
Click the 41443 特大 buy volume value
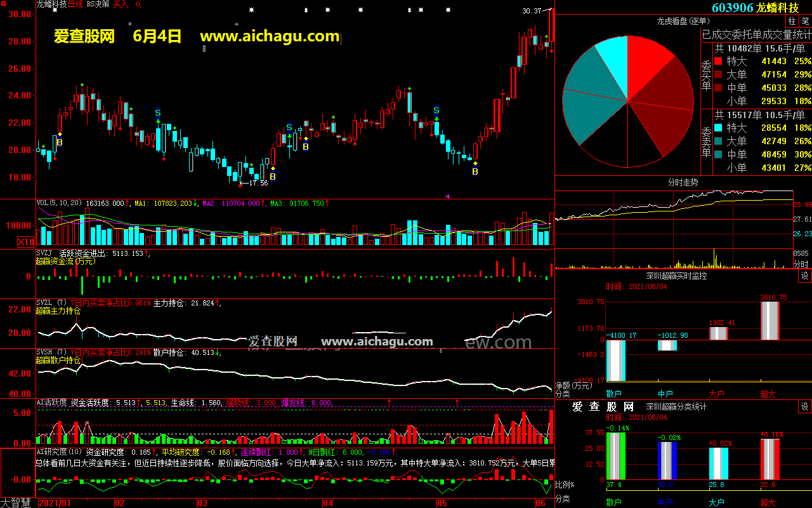point(774,62)
